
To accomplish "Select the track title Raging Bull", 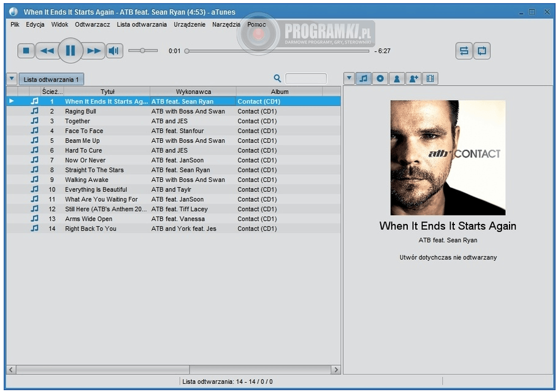I will pyautogui.click(x=80, y=111).
